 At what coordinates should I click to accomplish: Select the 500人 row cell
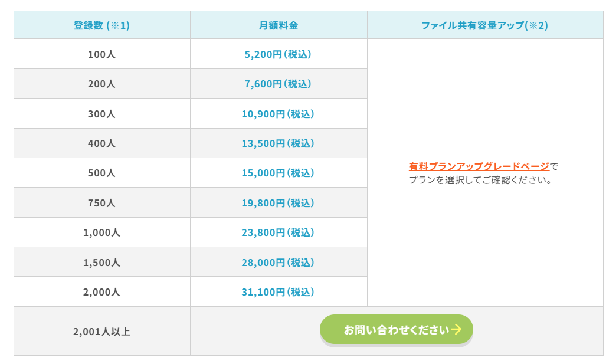coord(101,173)
